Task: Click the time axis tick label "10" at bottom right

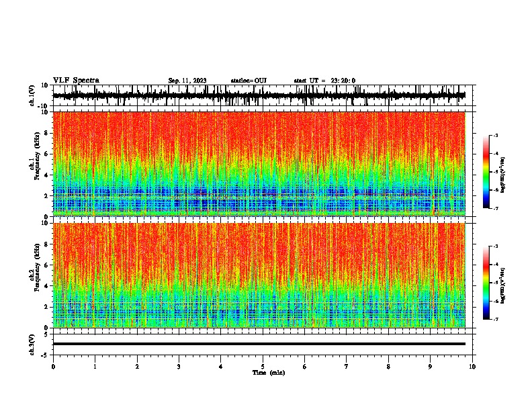Action: pyautogui.click(x=472, y=367)
